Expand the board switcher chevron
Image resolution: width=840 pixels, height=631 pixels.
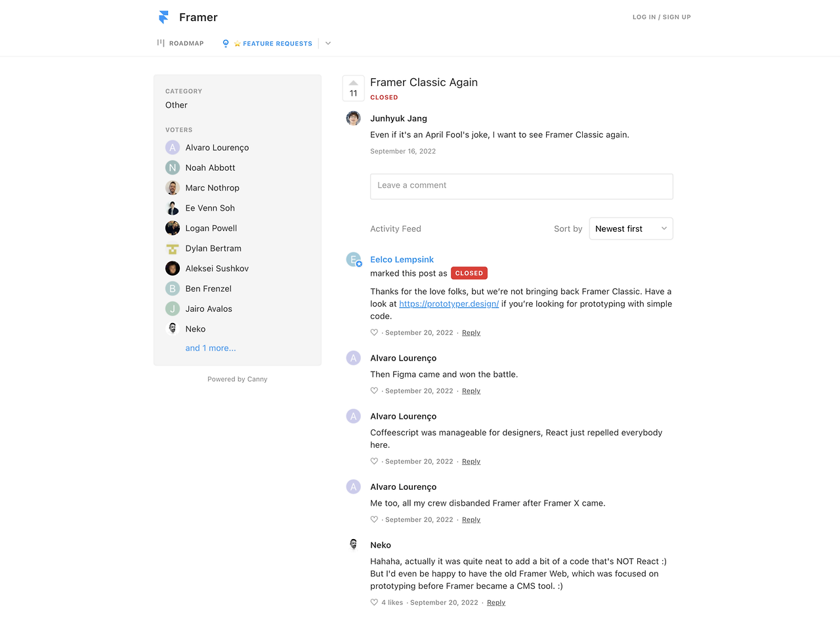(x=328, y=43)
